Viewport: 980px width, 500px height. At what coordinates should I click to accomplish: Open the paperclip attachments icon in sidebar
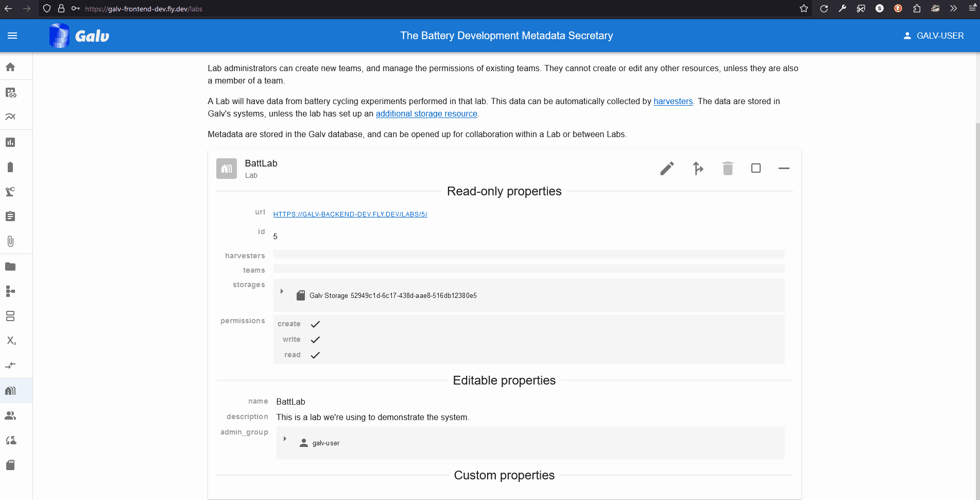click(10, 241)
